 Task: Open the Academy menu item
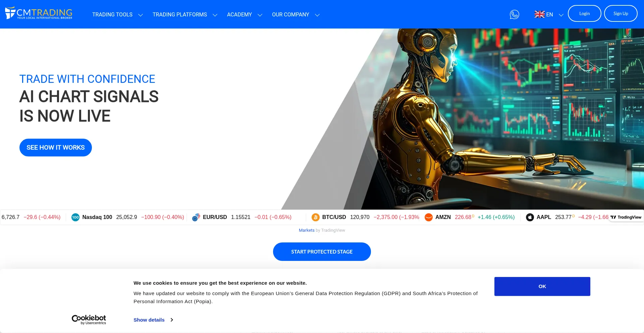click(239, 15)
